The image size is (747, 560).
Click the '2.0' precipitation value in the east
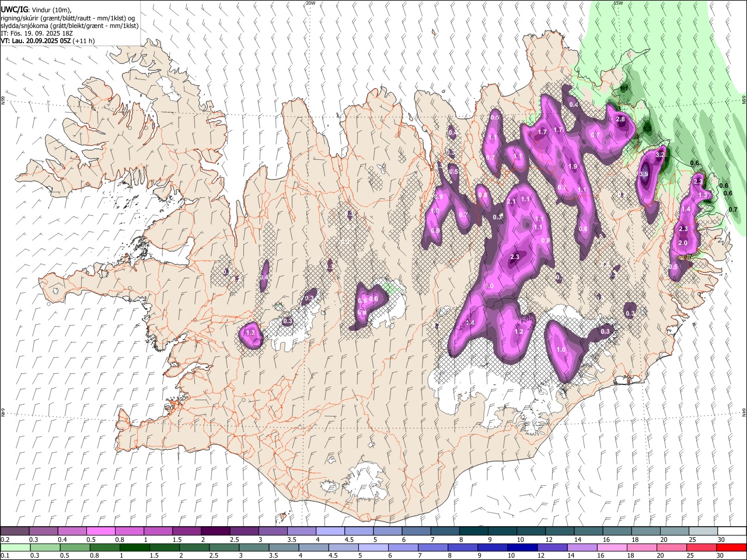pyautogui.click(x=683, y=243)
